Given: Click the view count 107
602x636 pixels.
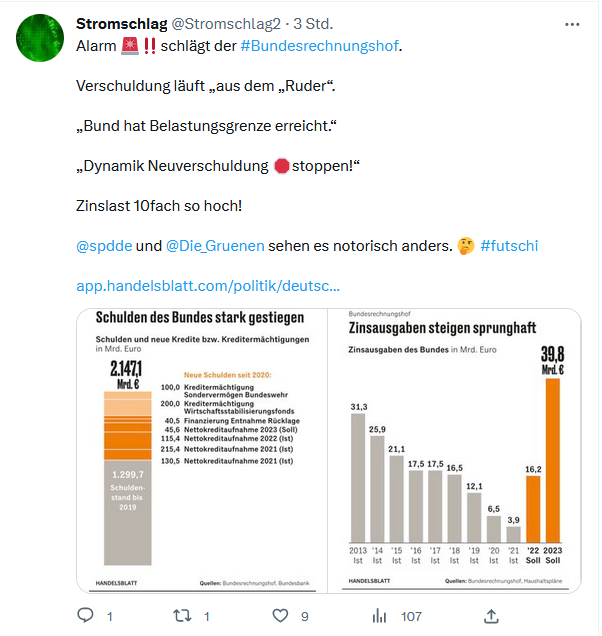Looking at the screenshot, I should 411,617.
